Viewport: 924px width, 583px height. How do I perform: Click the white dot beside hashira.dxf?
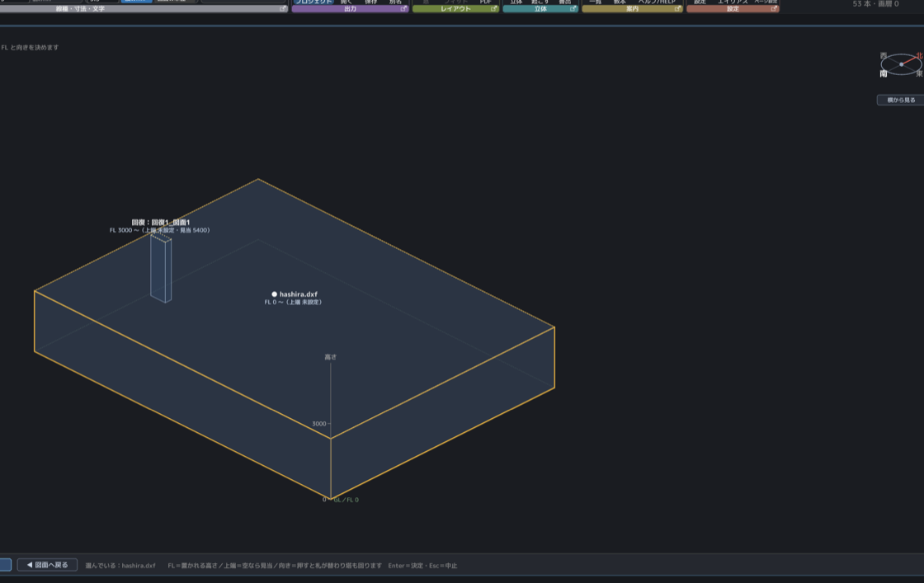tap(274, 294)
